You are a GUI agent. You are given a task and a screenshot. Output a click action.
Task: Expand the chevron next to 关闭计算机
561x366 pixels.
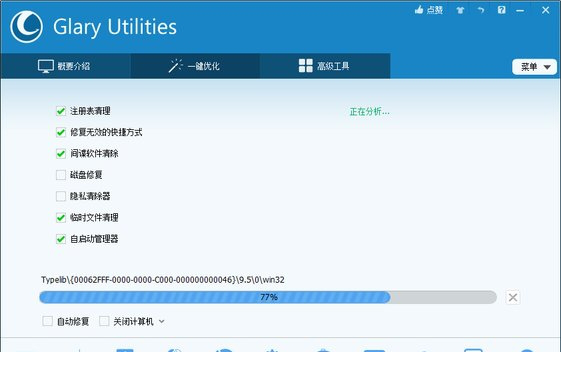pos(162,321)
